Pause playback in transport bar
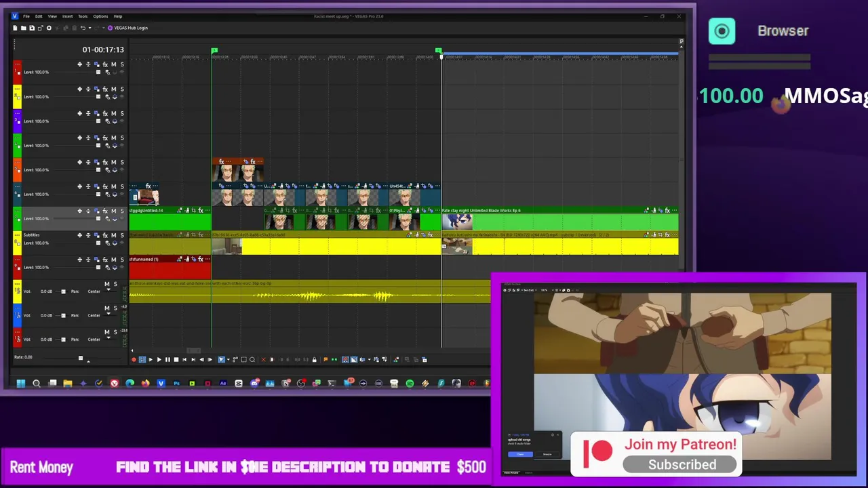The width and height of the screenshot is (868, 488). point(167,359)
